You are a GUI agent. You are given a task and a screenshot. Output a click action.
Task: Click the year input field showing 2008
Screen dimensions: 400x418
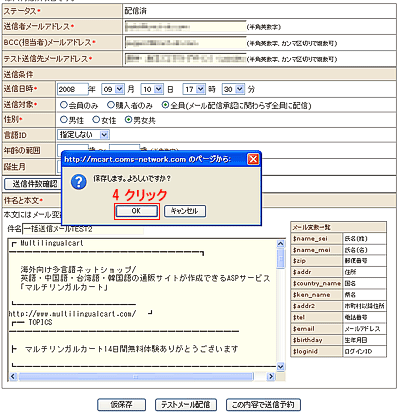[x=73, y=89]
